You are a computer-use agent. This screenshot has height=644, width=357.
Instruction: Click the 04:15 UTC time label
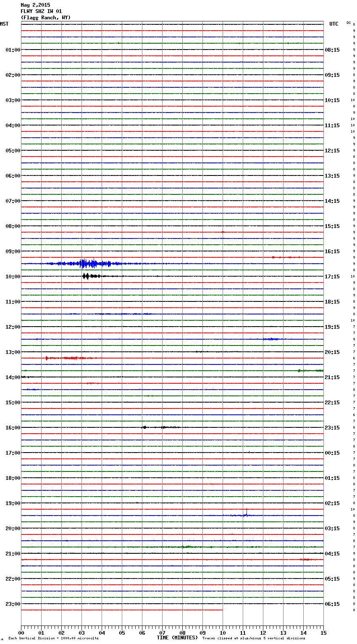(x=332, y=554)
